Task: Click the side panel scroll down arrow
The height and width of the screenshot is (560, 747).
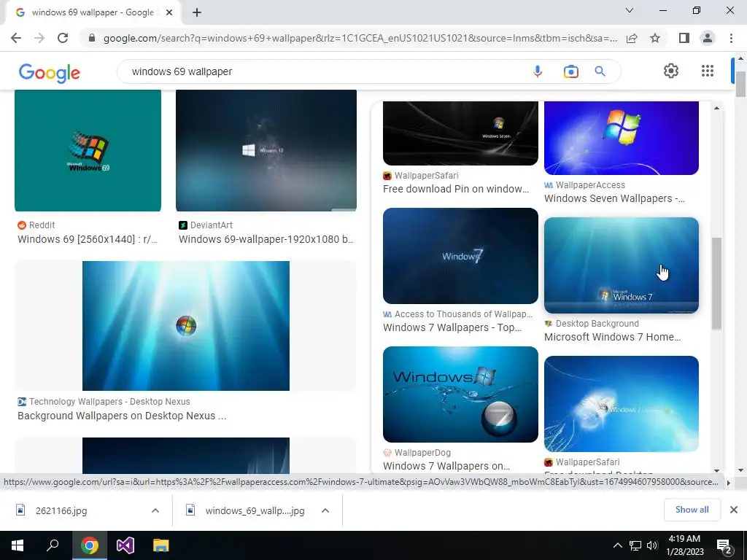Action: [716, 470]
